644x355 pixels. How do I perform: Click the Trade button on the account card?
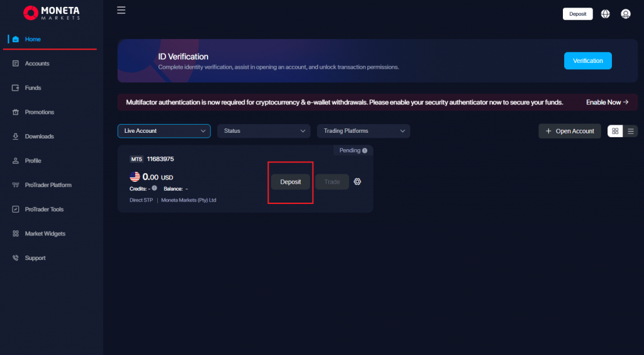332,182
